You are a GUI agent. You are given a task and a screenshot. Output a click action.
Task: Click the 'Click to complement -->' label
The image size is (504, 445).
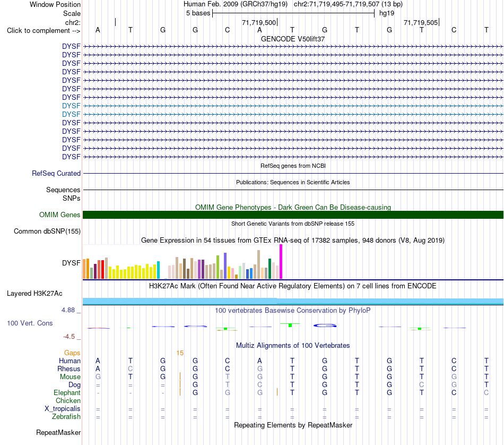coord(44,31)
